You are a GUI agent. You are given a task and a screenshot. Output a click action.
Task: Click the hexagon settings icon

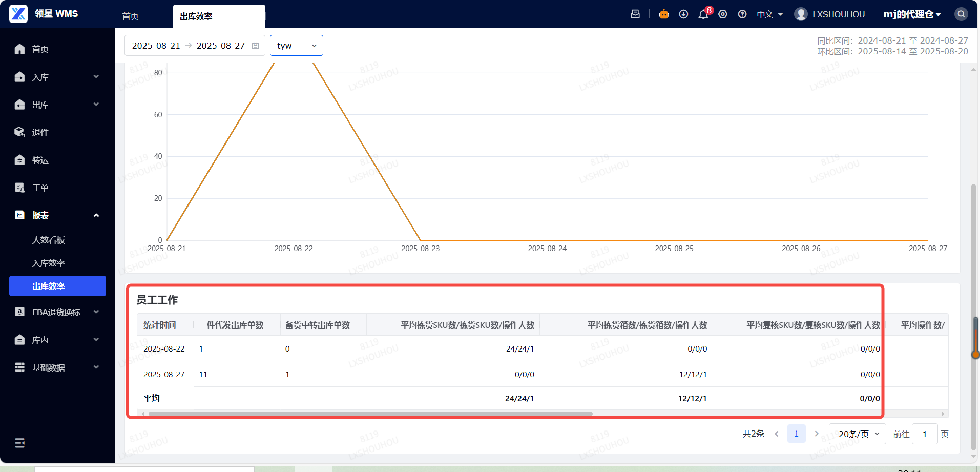point(723,14)
